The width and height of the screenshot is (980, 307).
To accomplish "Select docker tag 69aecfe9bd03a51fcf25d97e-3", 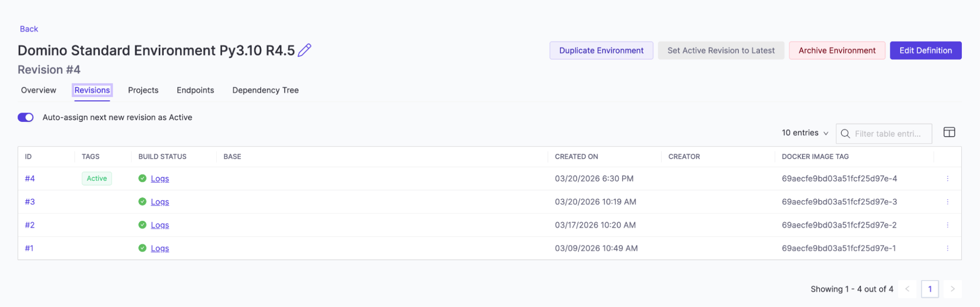I will tap(839, 202).
